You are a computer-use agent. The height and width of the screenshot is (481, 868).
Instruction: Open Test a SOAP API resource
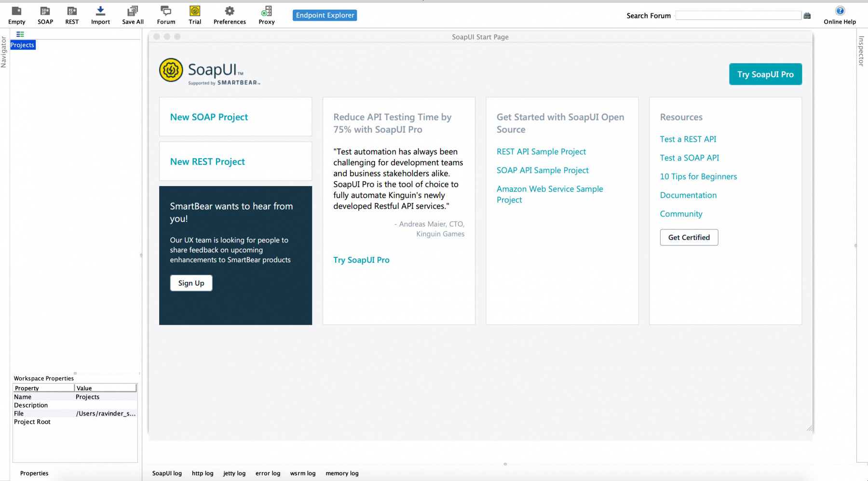click(690, 158)
